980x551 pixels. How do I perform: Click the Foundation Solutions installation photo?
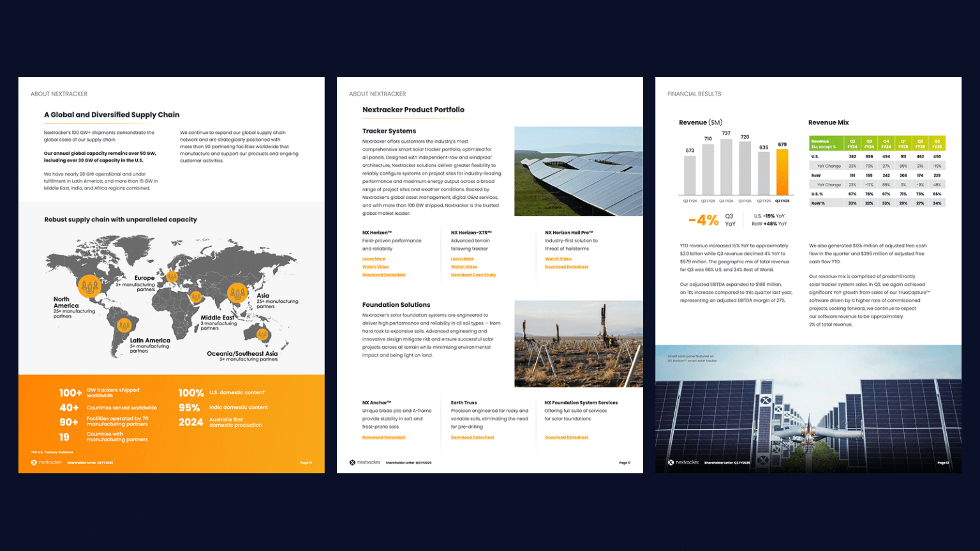coord(578,344)
